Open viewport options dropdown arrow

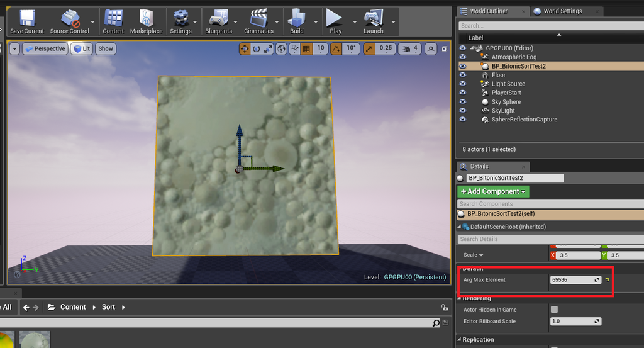pos(14,49)
